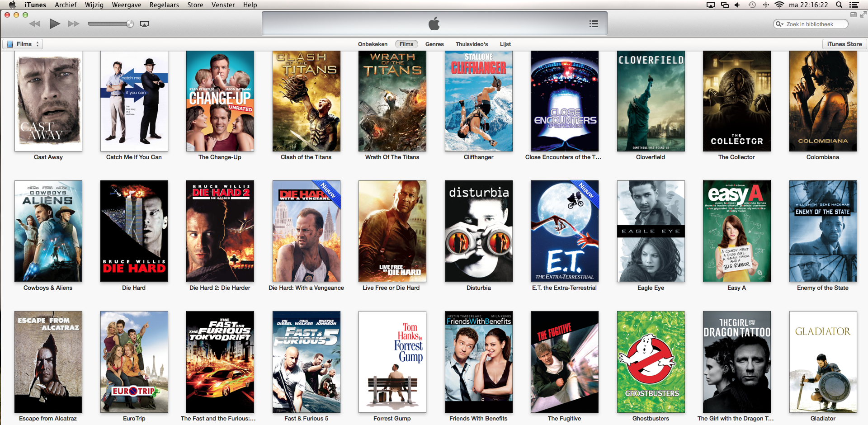Select the Catch Me If You Can poster
This screenshot has width=868, height=425.
[x=134, y=101]
